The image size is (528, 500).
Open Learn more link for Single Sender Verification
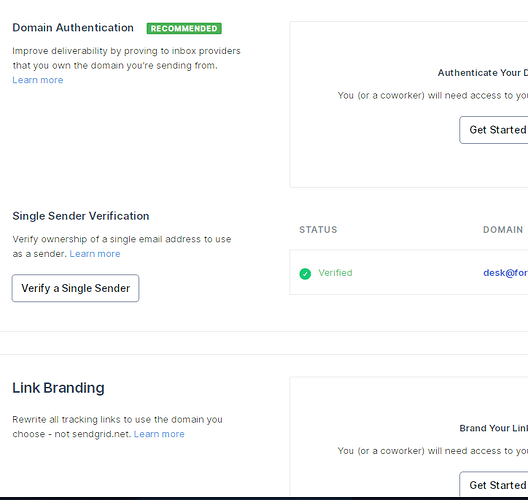tap(95, 254)
